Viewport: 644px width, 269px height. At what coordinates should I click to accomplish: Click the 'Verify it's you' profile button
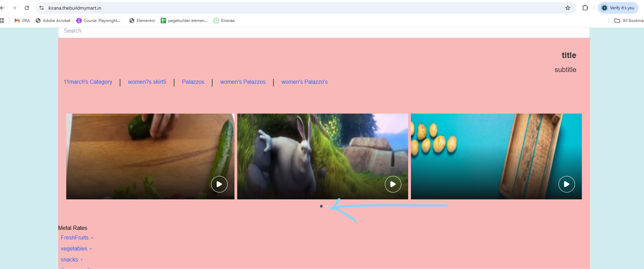618,8
